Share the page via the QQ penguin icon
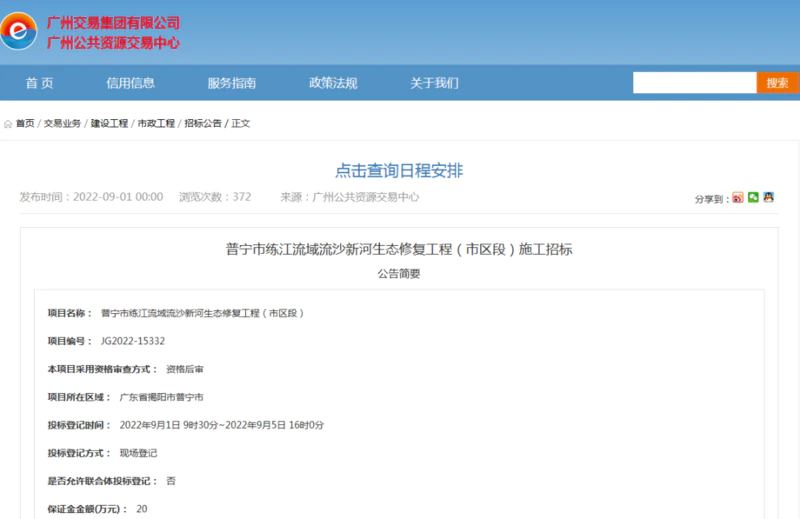Screen dimensions: 800x519 pyautogui.click(x=768, y=198)
